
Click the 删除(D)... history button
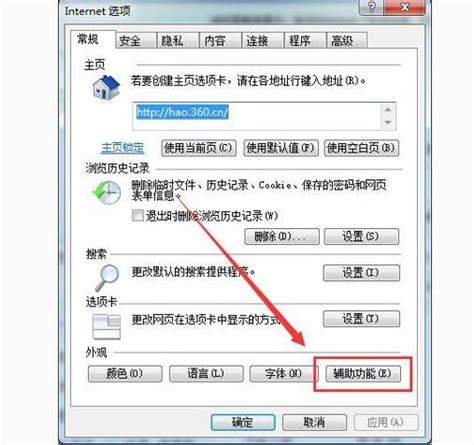coord(282,237)
